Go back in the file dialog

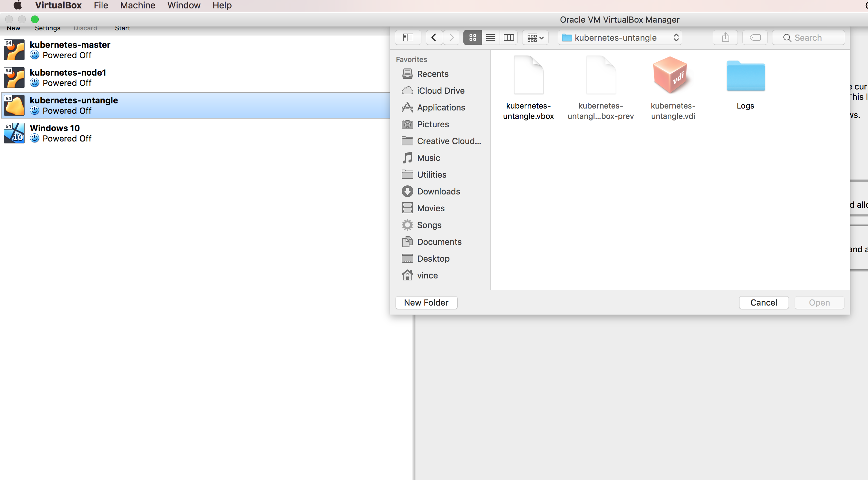tap(434, 37)
